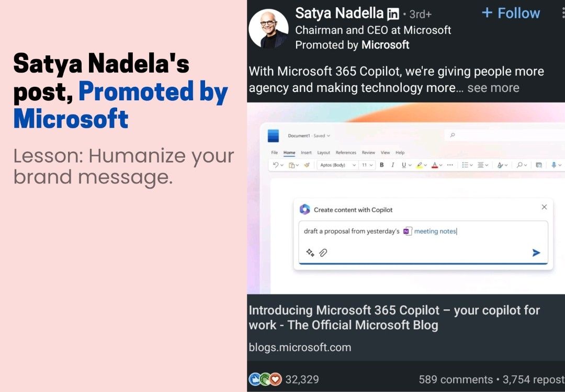Switch to the References ribbon tab
Image resolution: width=565 pixels, height=392 pixels.
(346, 153)
